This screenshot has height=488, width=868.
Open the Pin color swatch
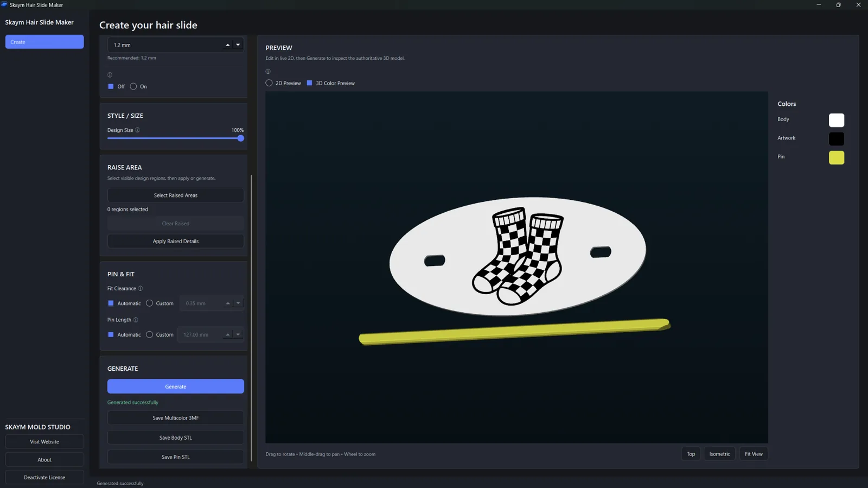(837, 158)
